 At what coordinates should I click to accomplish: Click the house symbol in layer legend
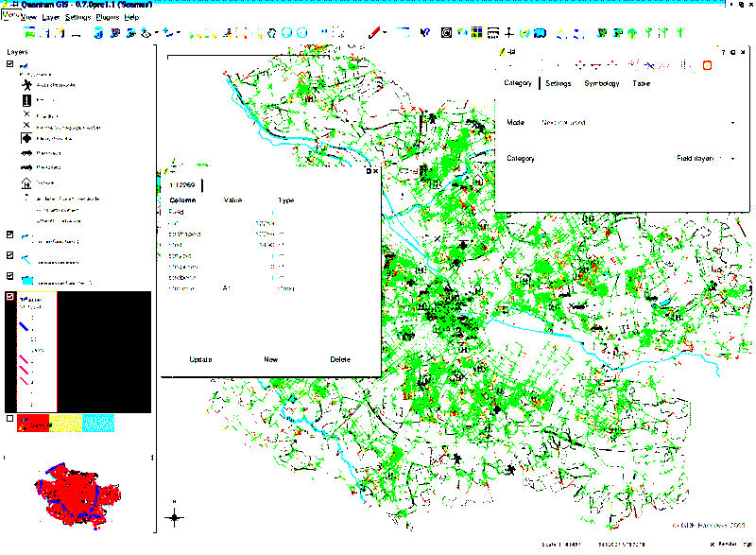click(x=26, y=183)
